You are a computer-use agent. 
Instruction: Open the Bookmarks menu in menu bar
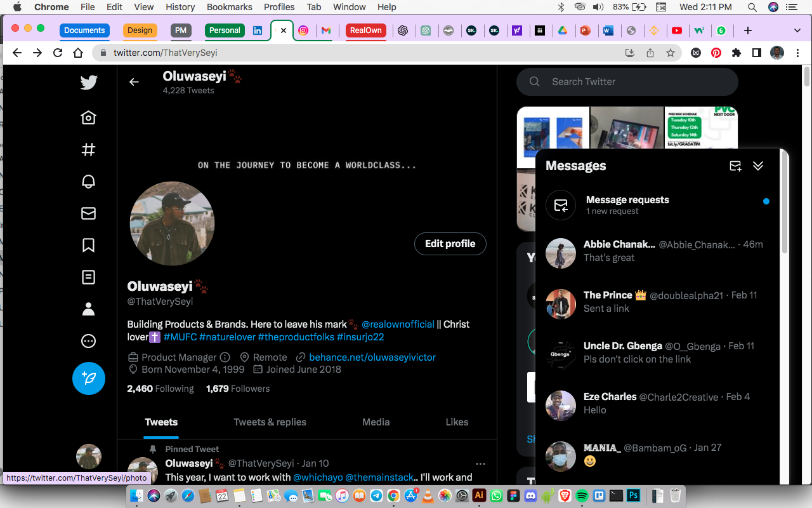tap(229, 7)
